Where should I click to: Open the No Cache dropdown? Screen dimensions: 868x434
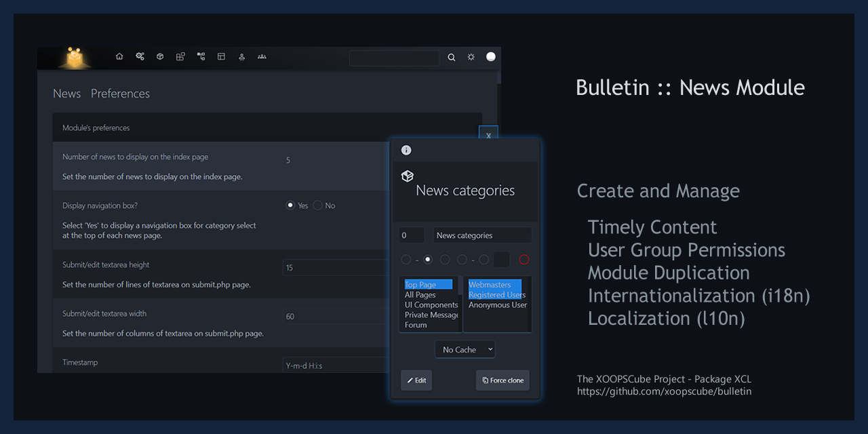465,349
